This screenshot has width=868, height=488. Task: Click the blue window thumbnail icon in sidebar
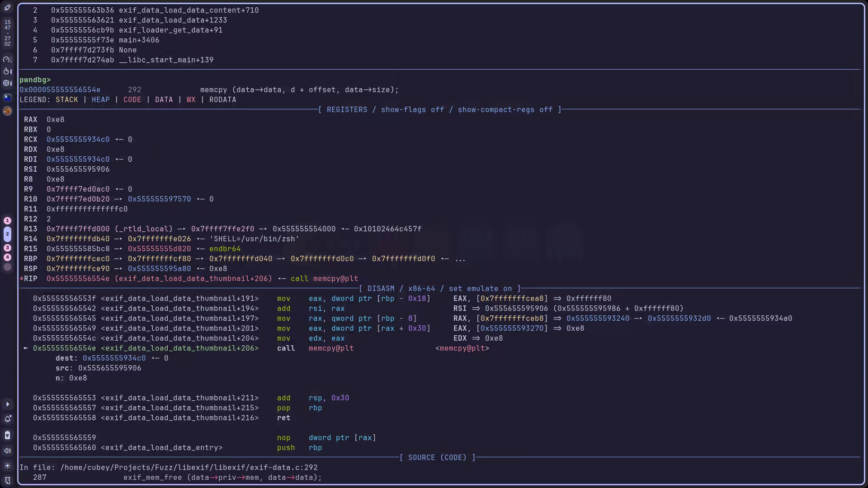click(x=7, y=97)
